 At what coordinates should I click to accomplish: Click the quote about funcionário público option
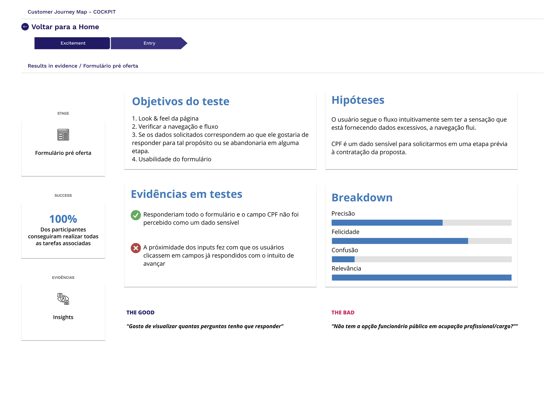point(425,326)
